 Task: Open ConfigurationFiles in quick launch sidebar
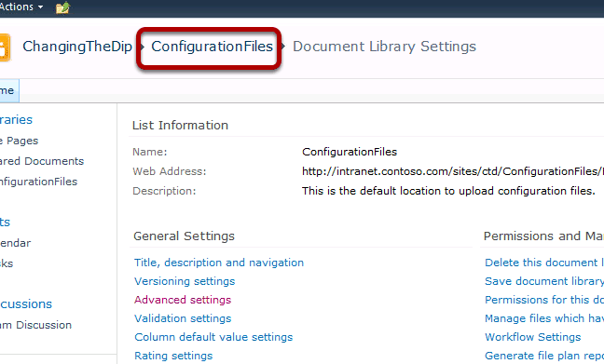pos(38,182)
